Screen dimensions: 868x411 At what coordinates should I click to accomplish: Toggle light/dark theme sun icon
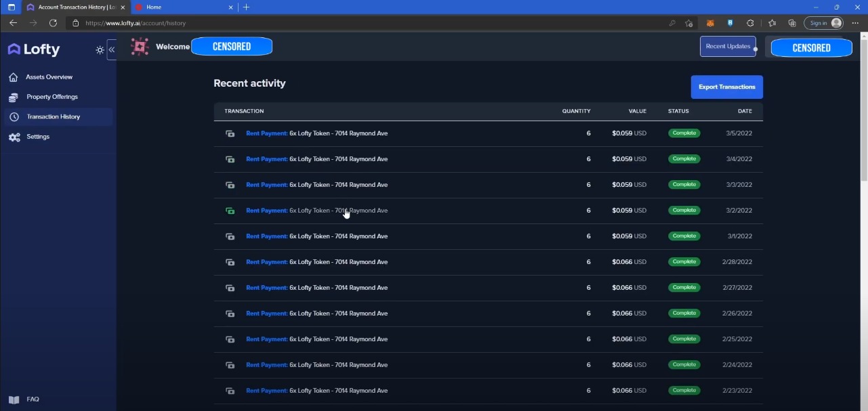point(100,50)
